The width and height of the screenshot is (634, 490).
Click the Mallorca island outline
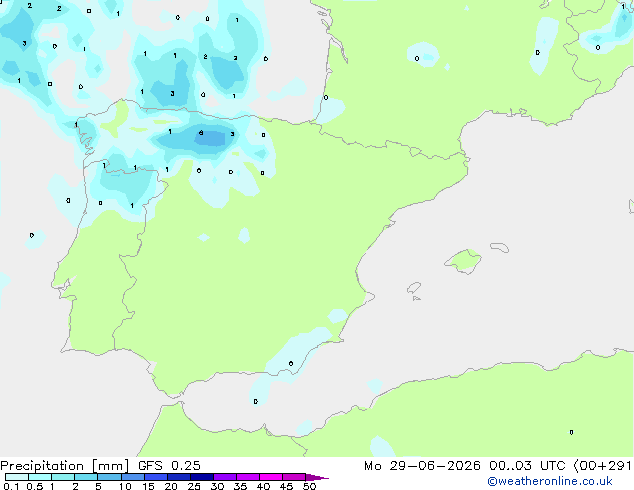pyautogui.click(x=463, y=261)
